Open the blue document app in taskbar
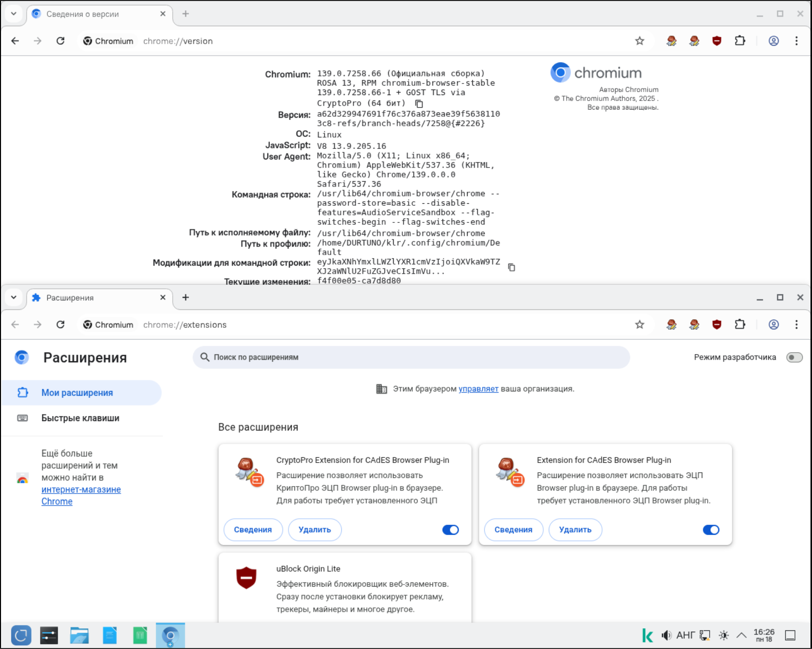The image size is (812, 649). click(x=110, y=635)
